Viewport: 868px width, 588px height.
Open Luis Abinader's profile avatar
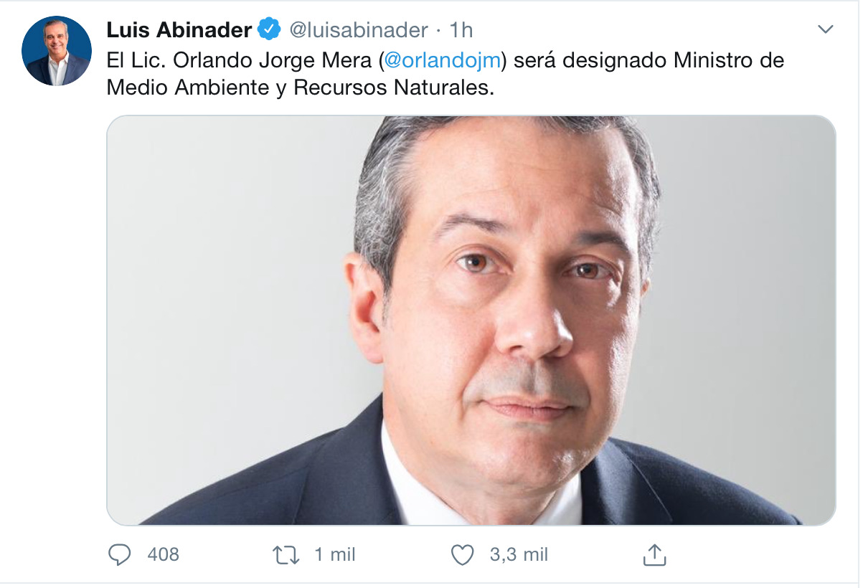pos(57,51)
